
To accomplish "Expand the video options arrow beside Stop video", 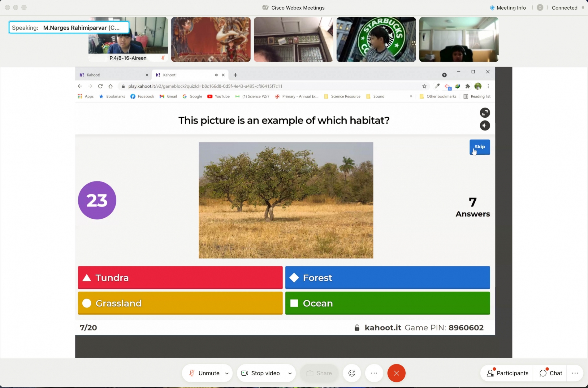I will pos(290,373).
